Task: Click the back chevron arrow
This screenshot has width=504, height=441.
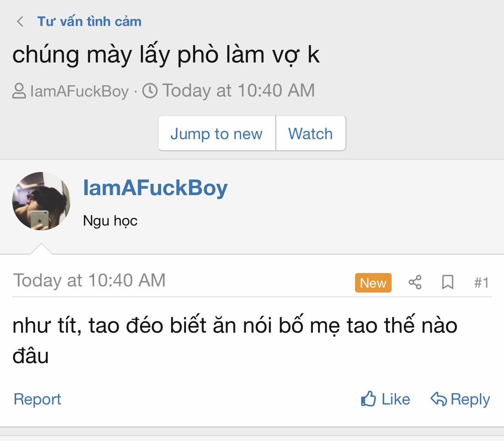Action: coord(20,22)
